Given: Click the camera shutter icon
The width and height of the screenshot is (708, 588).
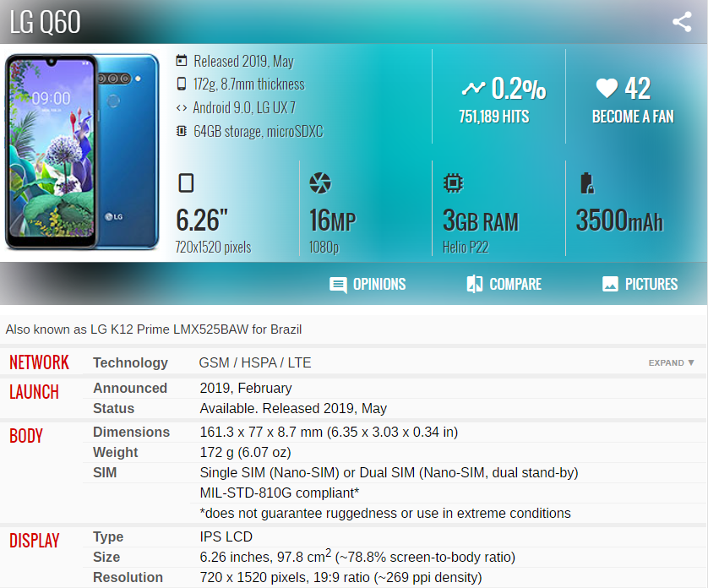Looking at the screenshot, I should [x=320, y=183].
